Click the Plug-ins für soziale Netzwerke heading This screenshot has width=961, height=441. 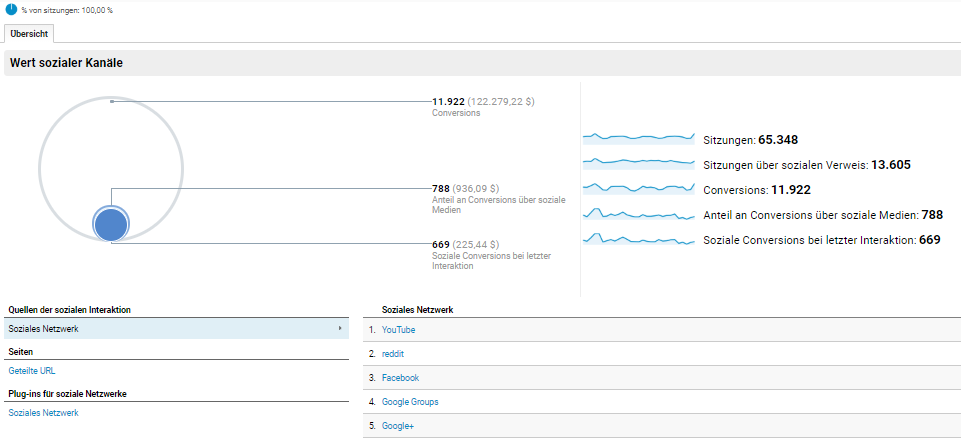point(67,394)
